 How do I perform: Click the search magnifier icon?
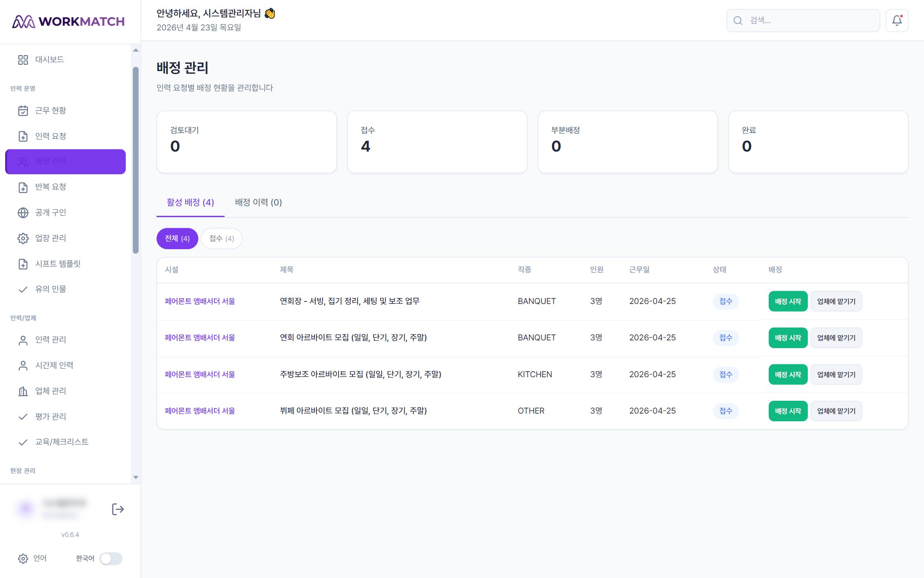(738, 21)
